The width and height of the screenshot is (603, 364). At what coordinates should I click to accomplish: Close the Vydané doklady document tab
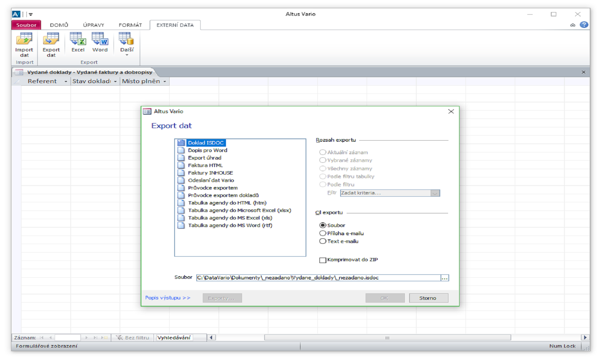click(x=583, y=72)
